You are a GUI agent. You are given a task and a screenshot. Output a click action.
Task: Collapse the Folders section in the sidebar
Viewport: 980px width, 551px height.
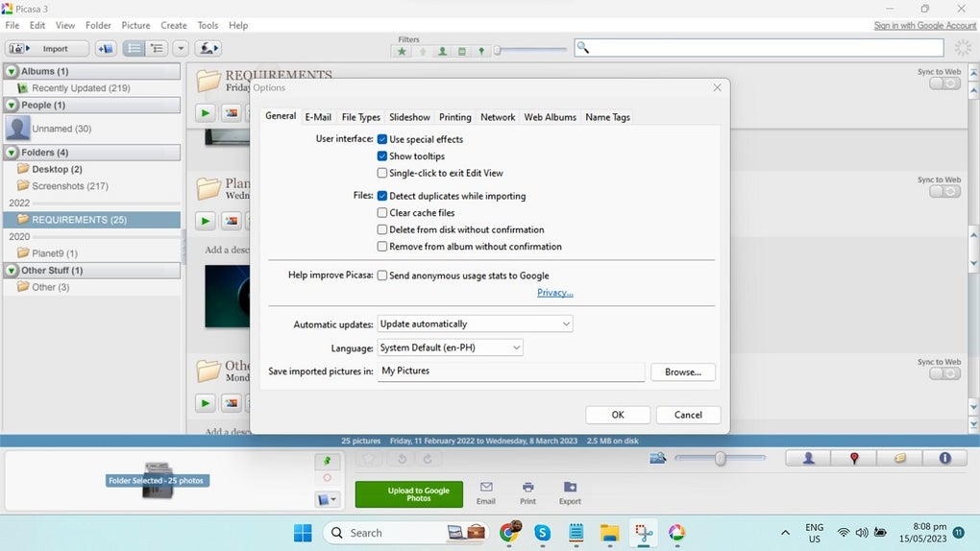click(x=12, y=153)
